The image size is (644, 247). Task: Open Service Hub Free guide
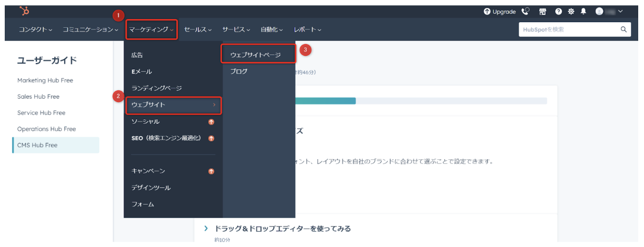point(41,113)
